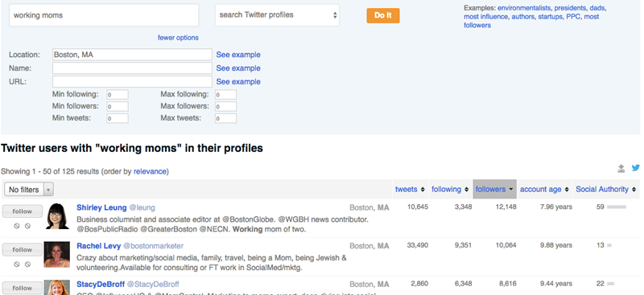Click the PPC example link
Viewport: 644px width, 295px height.
tap(573, 17)
